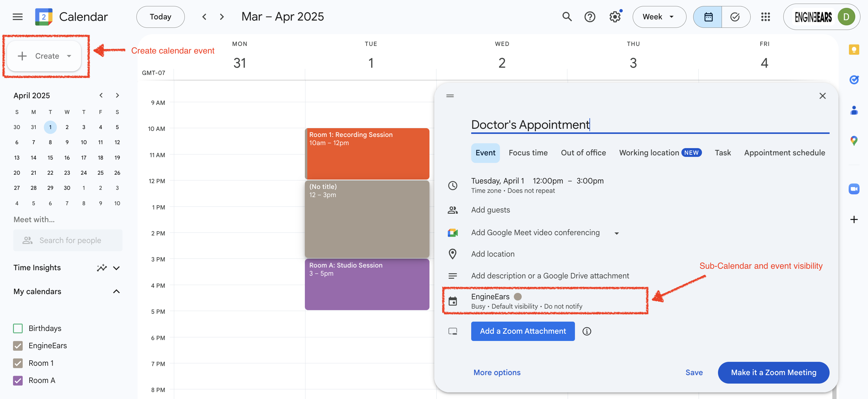Select the Focus time tab
Image resolution: width=868 pixels, height=399 pixels.
[x=528, y=153]
